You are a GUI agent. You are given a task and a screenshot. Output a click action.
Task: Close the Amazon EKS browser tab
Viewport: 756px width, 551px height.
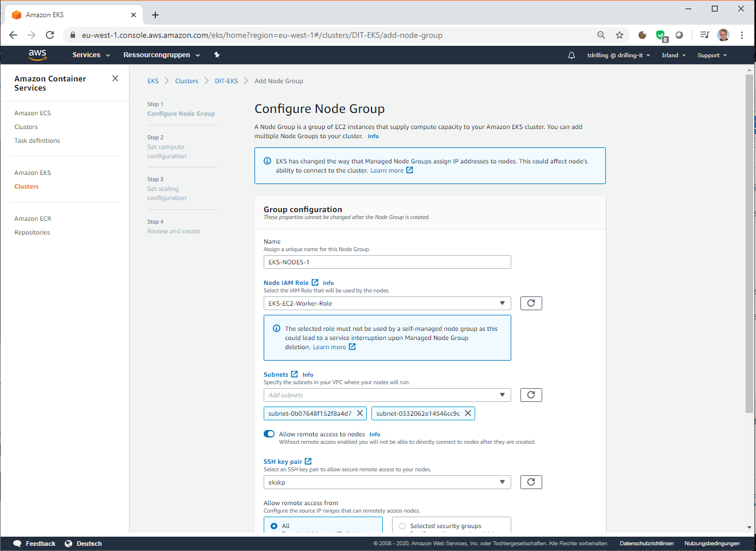point(134,15)
